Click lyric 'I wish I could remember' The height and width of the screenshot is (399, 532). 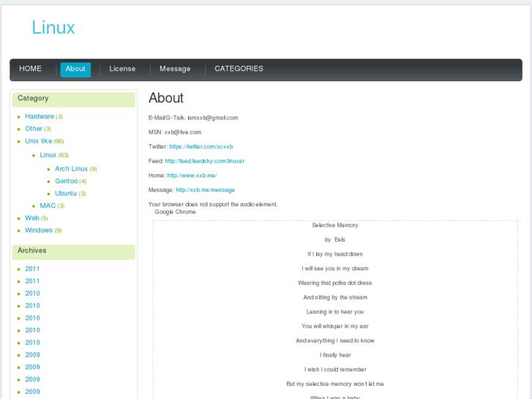coord(335,370)
